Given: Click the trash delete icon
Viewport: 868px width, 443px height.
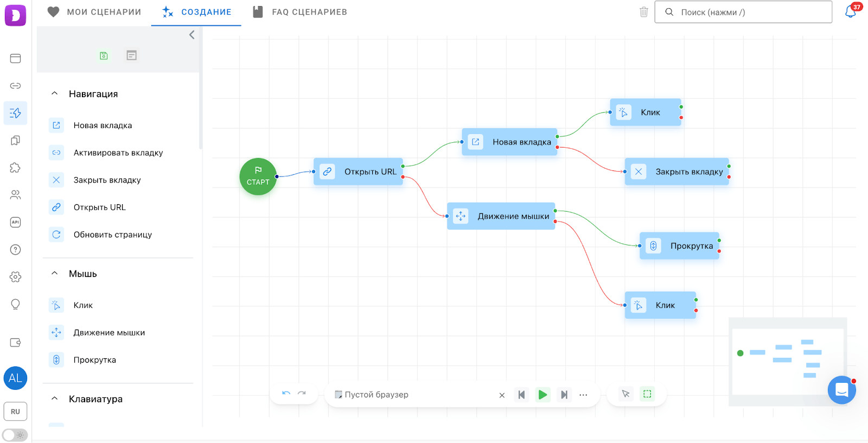Looking at the screenshot, I should 643,12.
